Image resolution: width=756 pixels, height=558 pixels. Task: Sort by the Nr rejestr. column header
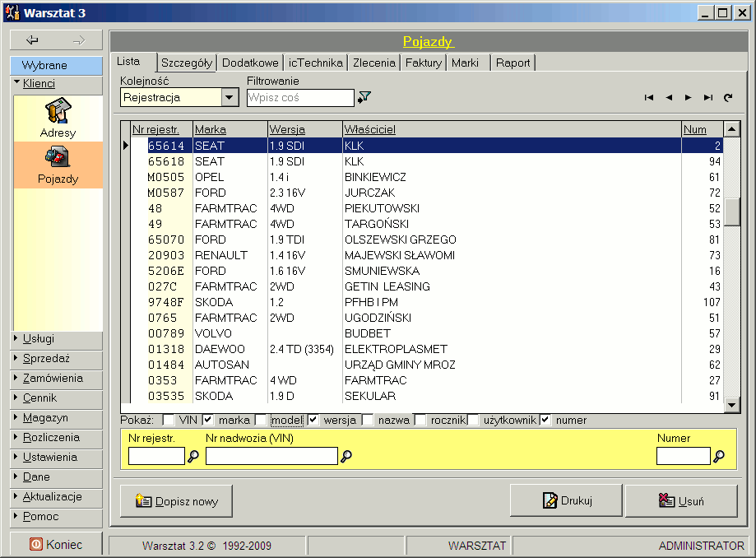tap(162, 129)
